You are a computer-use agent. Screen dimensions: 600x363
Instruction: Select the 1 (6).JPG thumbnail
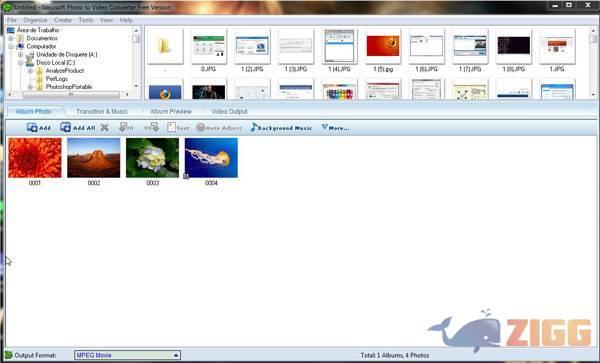(427, 46)
